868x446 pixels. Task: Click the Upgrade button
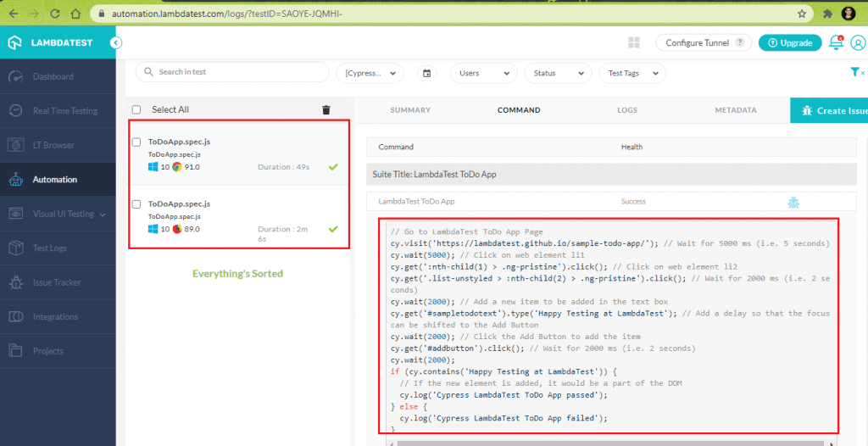(789, 42)
